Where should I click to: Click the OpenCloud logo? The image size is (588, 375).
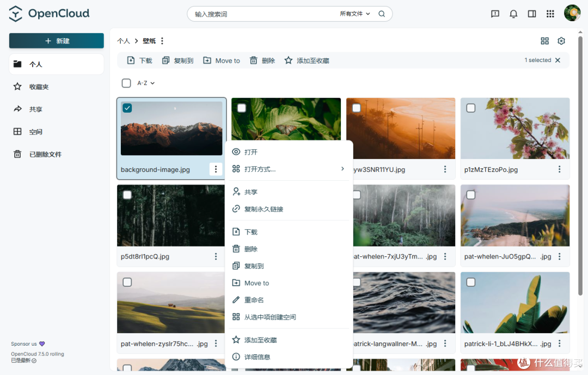49,14
